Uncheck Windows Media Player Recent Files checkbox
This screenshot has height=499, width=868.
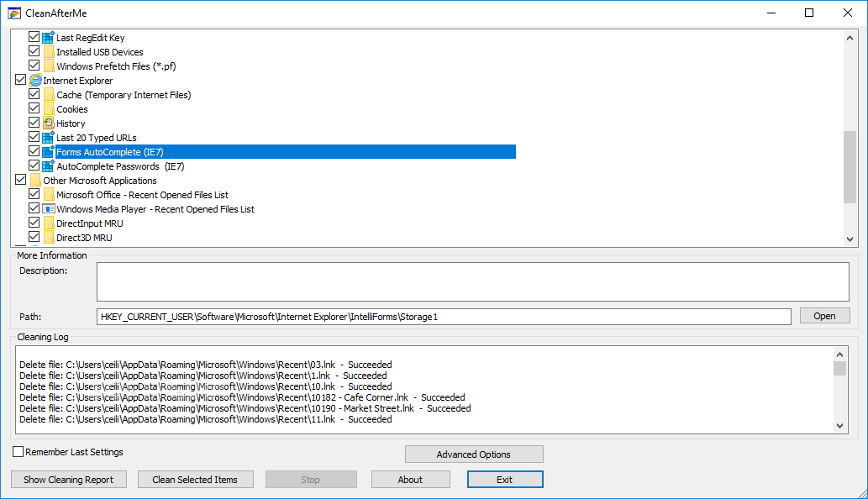click(x=34, y=208)
